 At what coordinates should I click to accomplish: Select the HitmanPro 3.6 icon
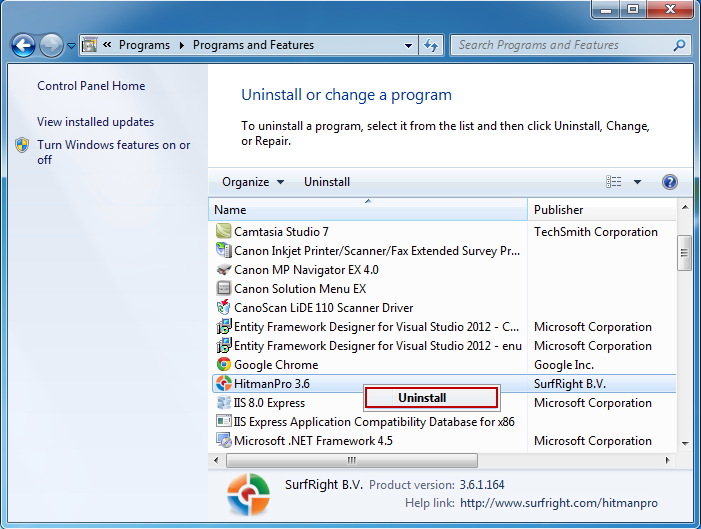pyautogui.click(x=224, y=384)
